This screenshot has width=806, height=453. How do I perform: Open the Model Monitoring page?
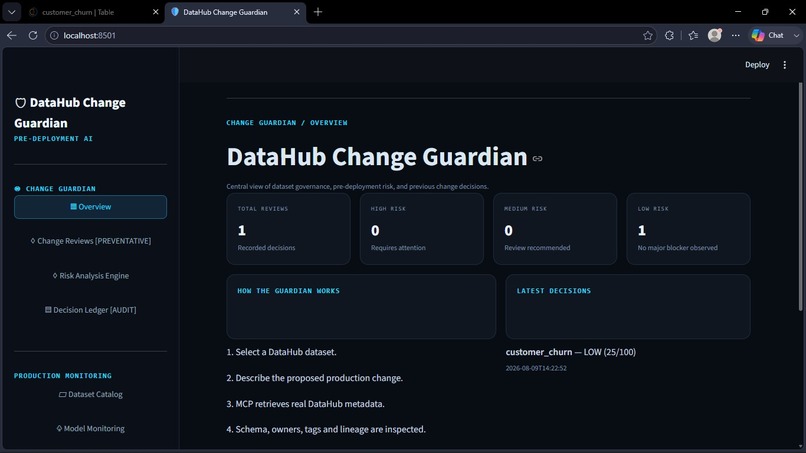pyautogui.click(x=90, y=428)
